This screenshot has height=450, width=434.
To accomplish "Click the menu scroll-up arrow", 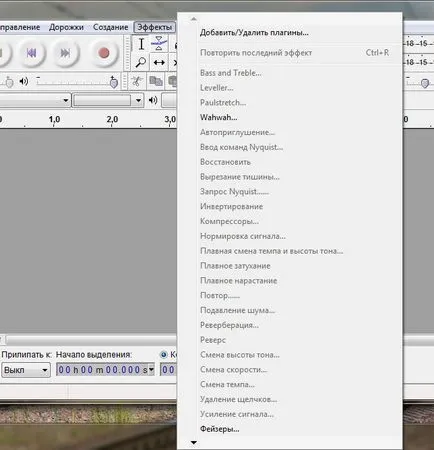I will (x=194, y=19).
